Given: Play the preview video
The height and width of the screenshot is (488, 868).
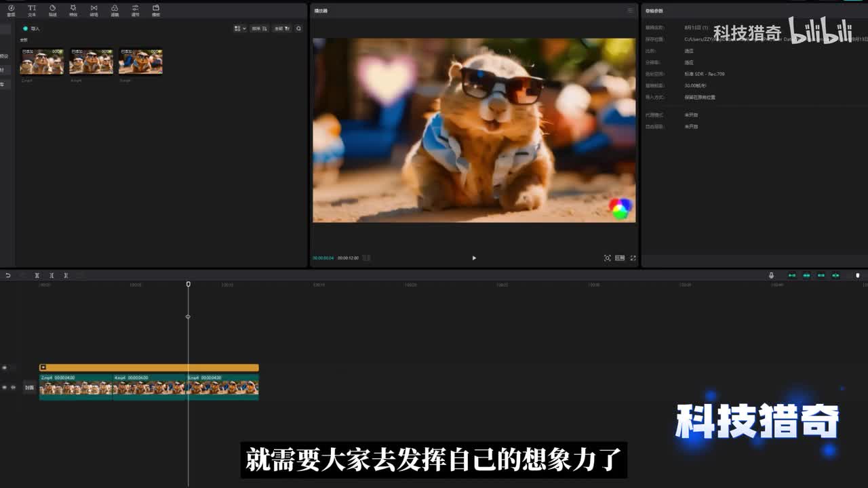Looking at the screenshot, I should [x=474, y=258].
